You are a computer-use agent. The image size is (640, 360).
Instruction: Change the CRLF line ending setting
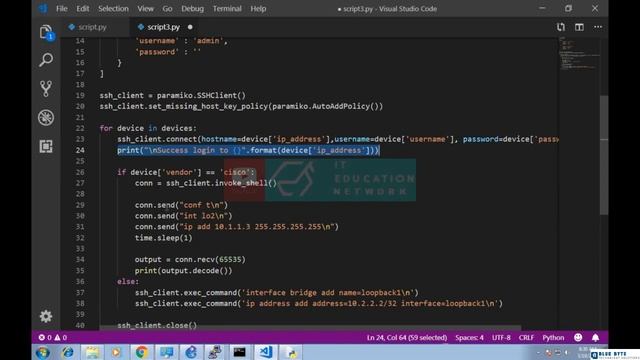click(526, 338)
